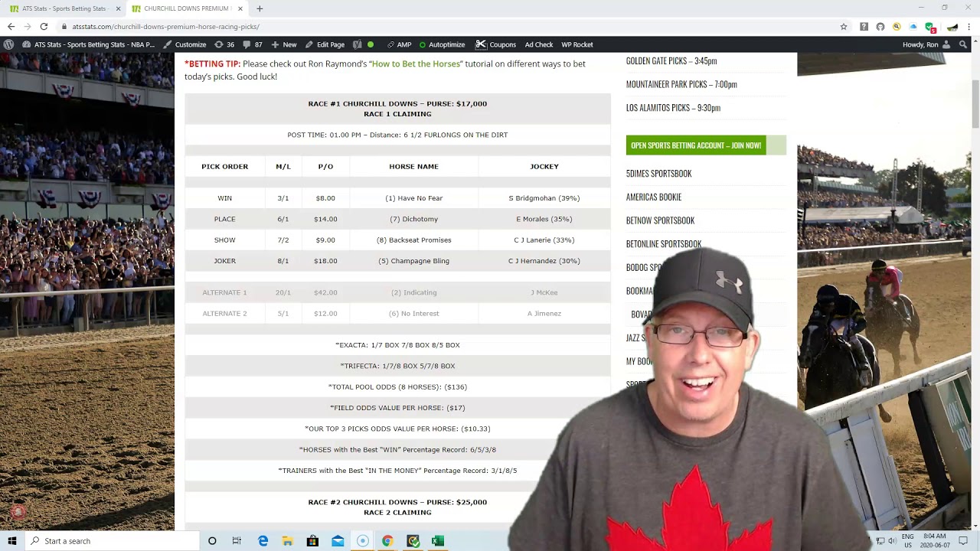This screenshot has width=980, height=551.
Task: Click Open Sports Betting Account Join Now
Action: 696,145
